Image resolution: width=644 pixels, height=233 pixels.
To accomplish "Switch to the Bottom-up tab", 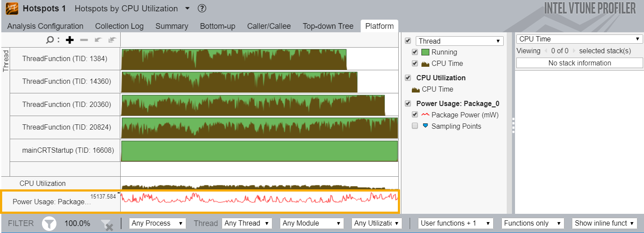I will pos(217,26).
